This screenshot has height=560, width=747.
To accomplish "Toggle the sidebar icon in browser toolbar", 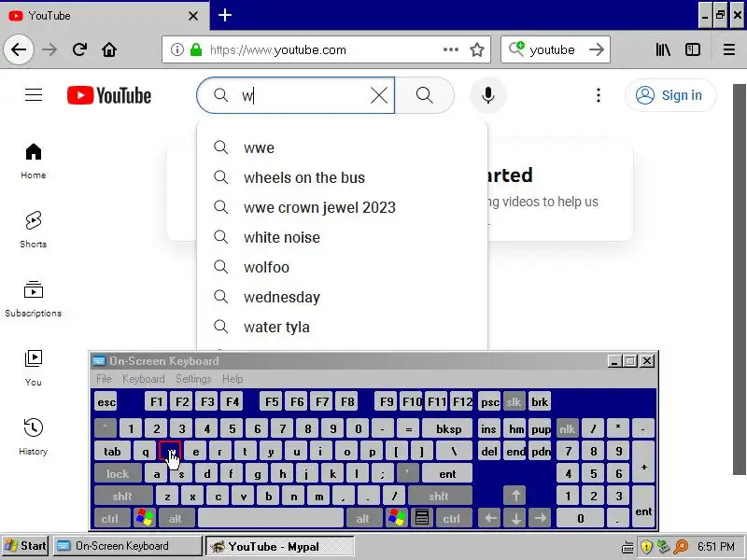I will tap(693, 49).
